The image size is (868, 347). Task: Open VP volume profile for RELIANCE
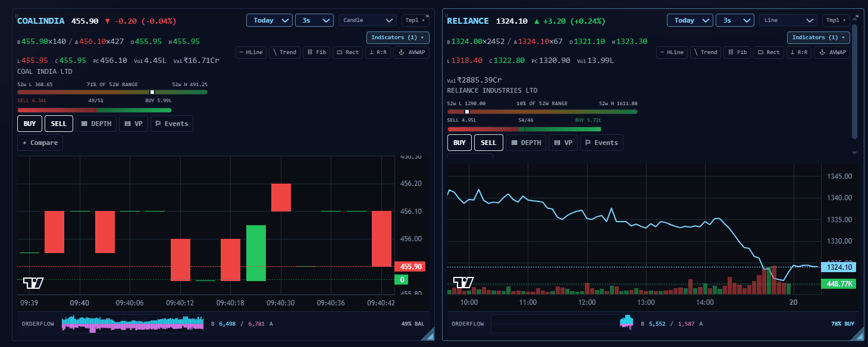pos(563,143)
